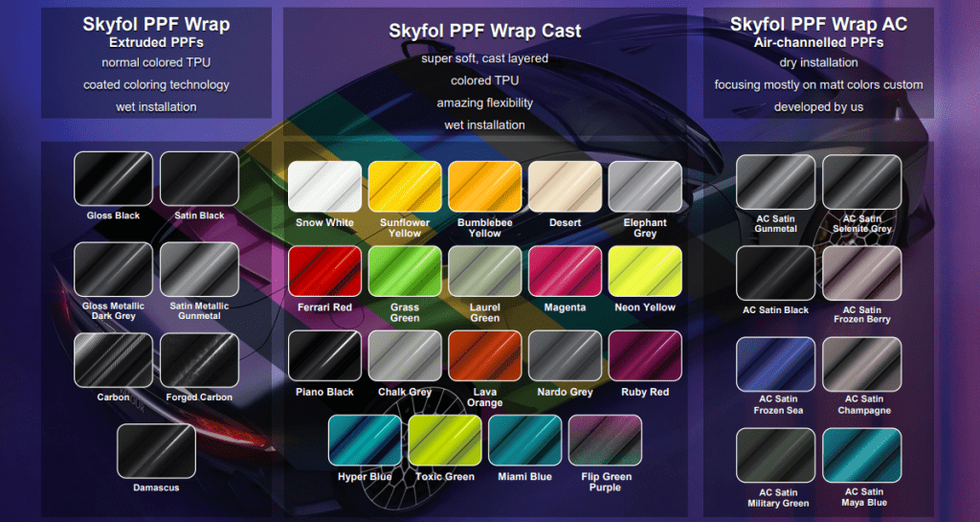
Task: Click the 'amazing flexibility' text
Action: [485, 103]
